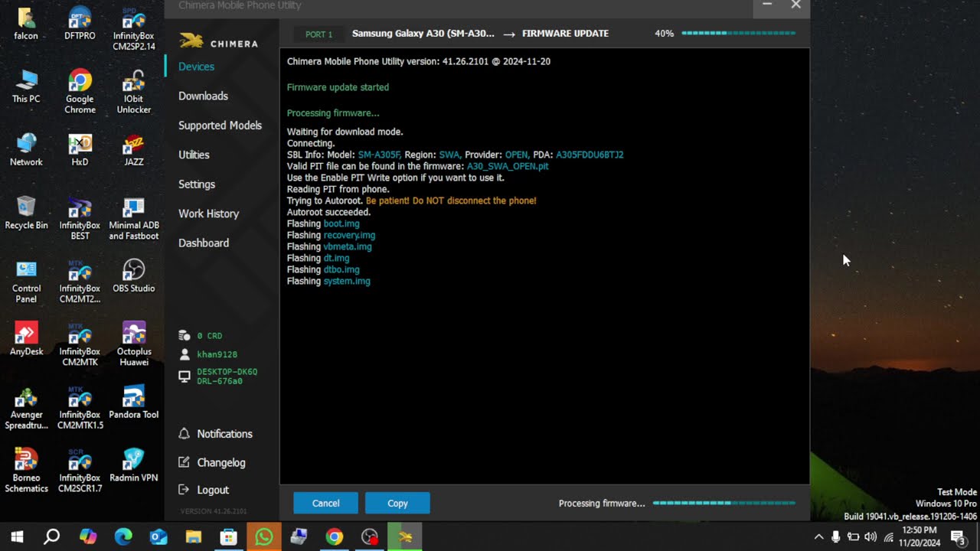
Task: Select Google Chrome desktop shortcut
Action: [x=80, y=92]
